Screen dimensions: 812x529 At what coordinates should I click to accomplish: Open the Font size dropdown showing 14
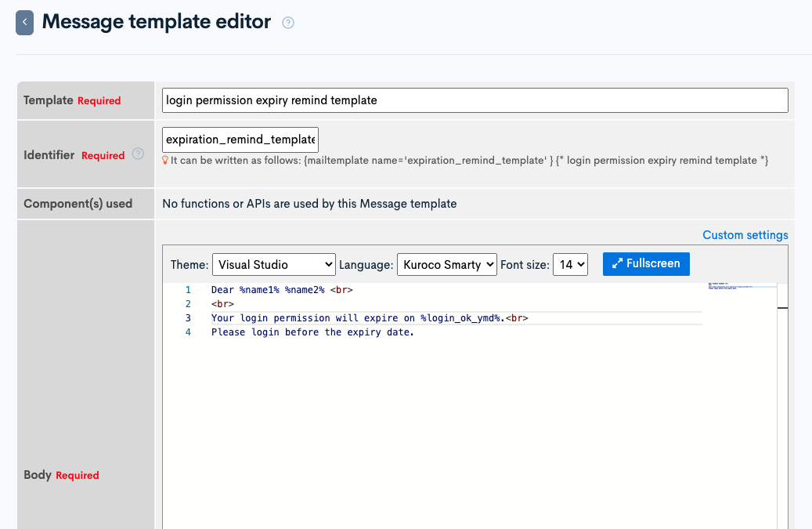[x=569, y=265]
